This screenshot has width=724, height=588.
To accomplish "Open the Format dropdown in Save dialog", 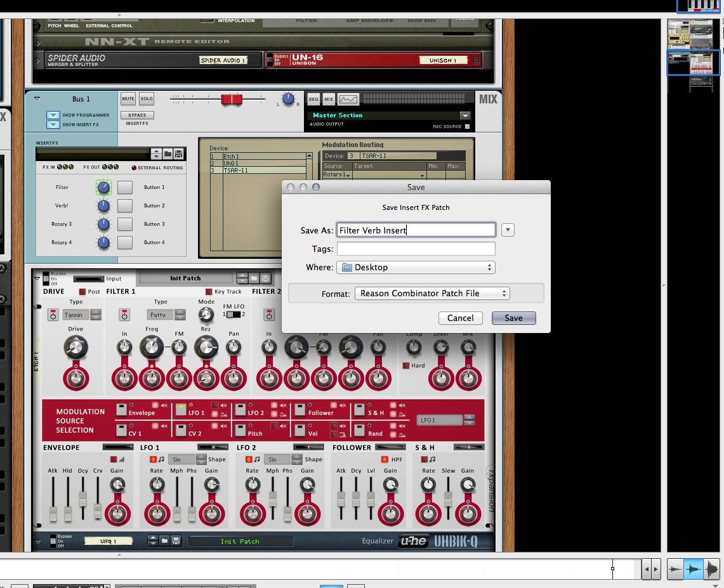I will click(432, 294).
